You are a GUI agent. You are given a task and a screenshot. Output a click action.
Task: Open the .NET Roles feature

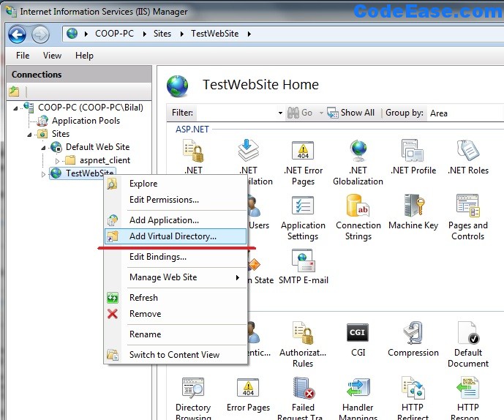pyautogui.click(x=468, y=157)
